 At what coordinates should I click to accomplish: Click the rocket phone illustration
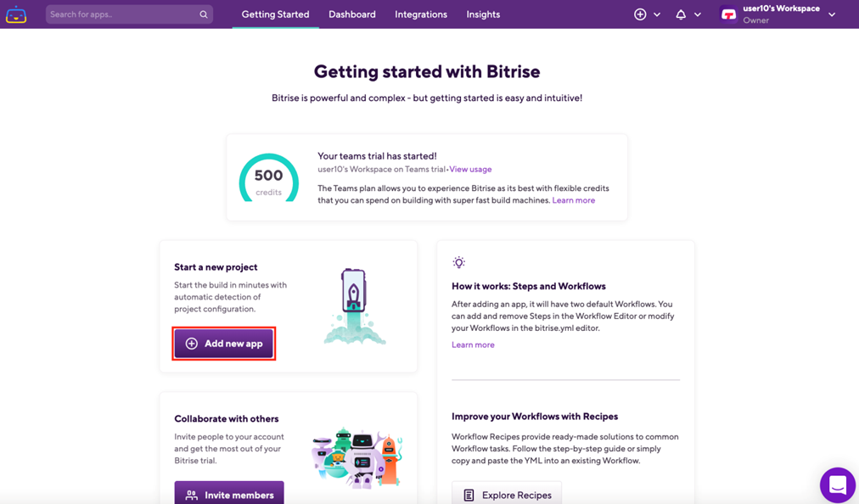[354, 306]
